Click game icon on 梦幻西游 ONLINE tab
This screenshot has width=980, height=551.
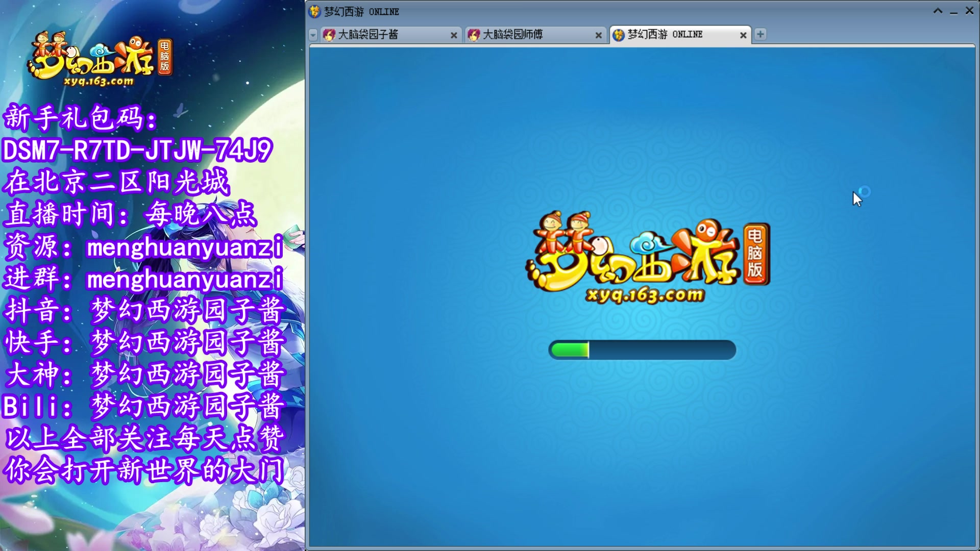click(619, 35)
